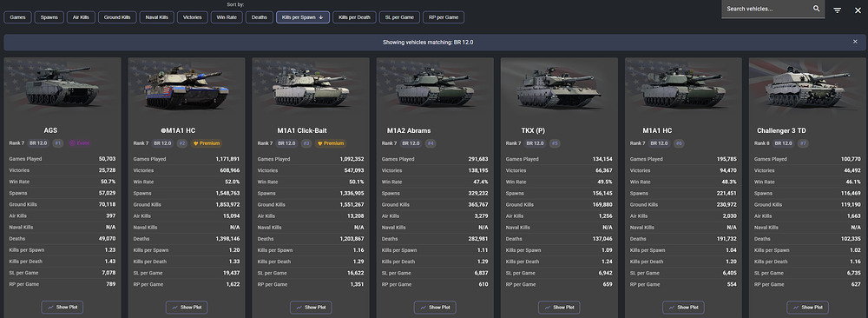This screenshot has width=868, height=318.
Task: Sort vehicles by Win Rate
Action: click(227, 17)
